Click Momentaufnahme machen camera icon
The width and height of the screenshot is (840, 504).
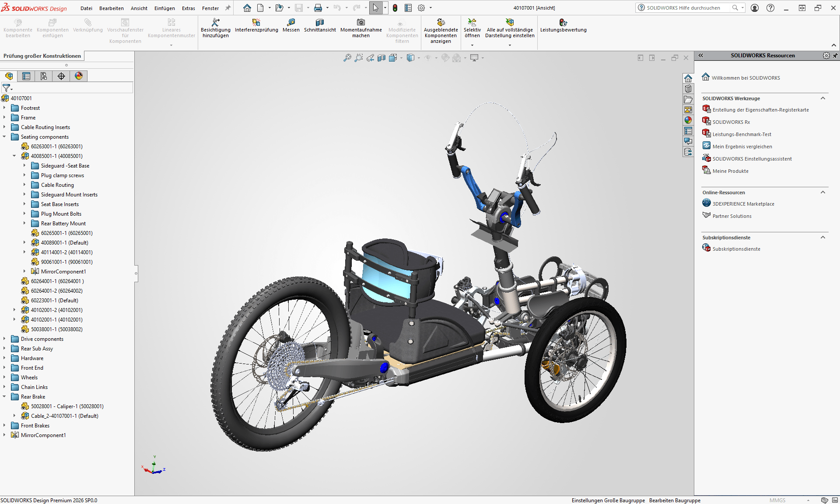pyautogui.click(x=361, y=23)
